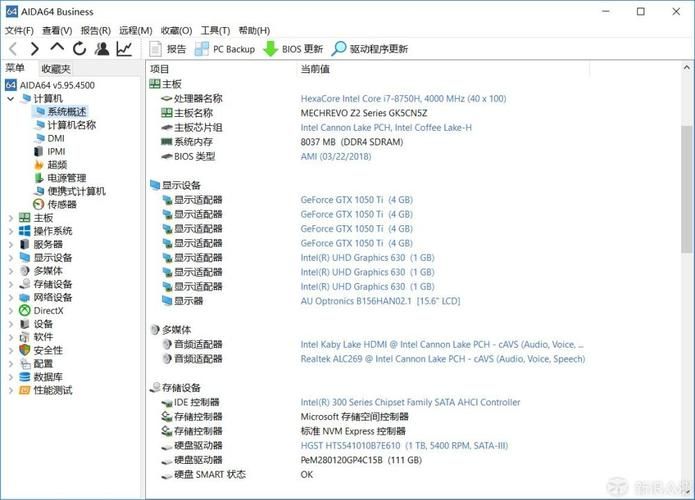Expand the 存储设备 tree node
Image resolution: width=695 pixels, height=500 pixels.
[11, 284]
